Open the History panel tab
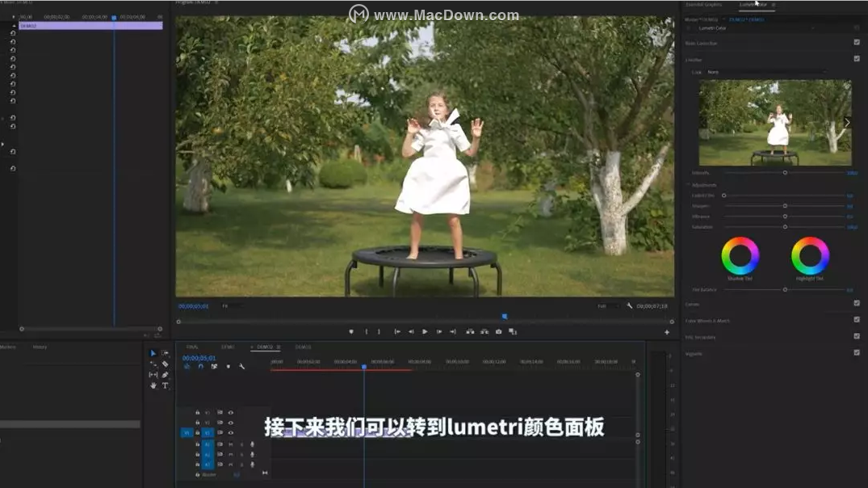Image resolution: width=868 pixels, height=488 pixels. tap(40, 347)
